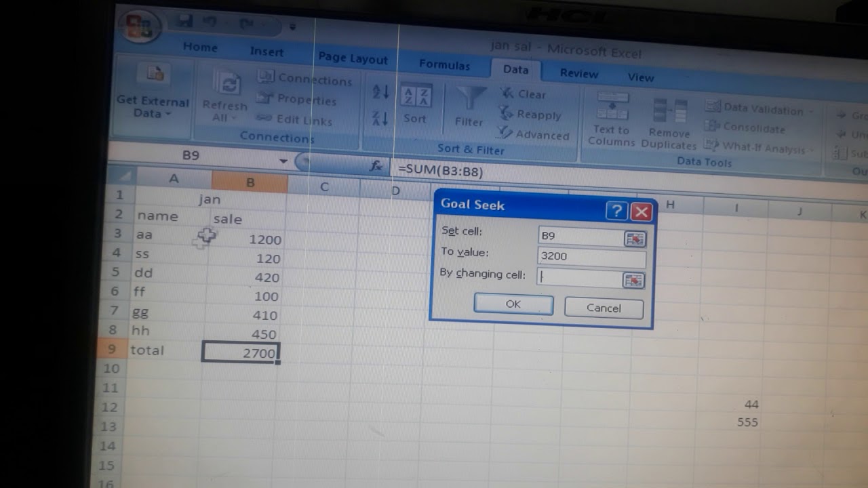Click the insert function fx icon

(376, 167)
